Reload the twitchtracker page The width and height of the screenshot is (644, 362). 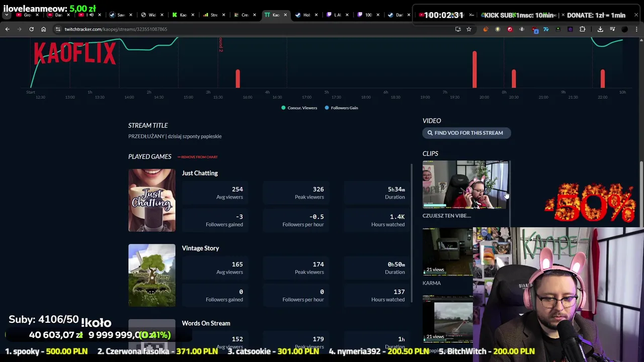pos(31,29)
